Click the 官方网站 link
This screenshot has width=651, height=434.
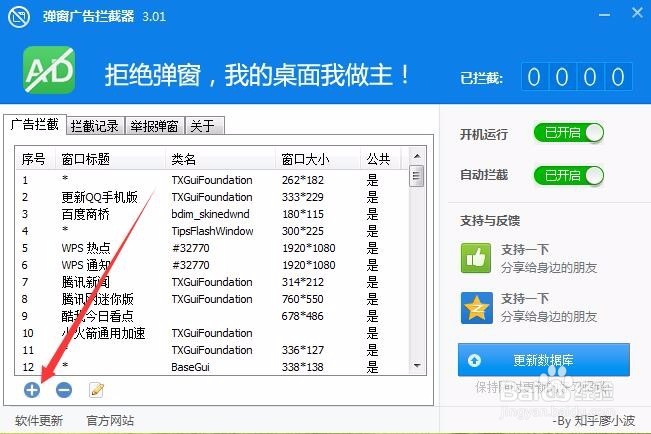110,421
